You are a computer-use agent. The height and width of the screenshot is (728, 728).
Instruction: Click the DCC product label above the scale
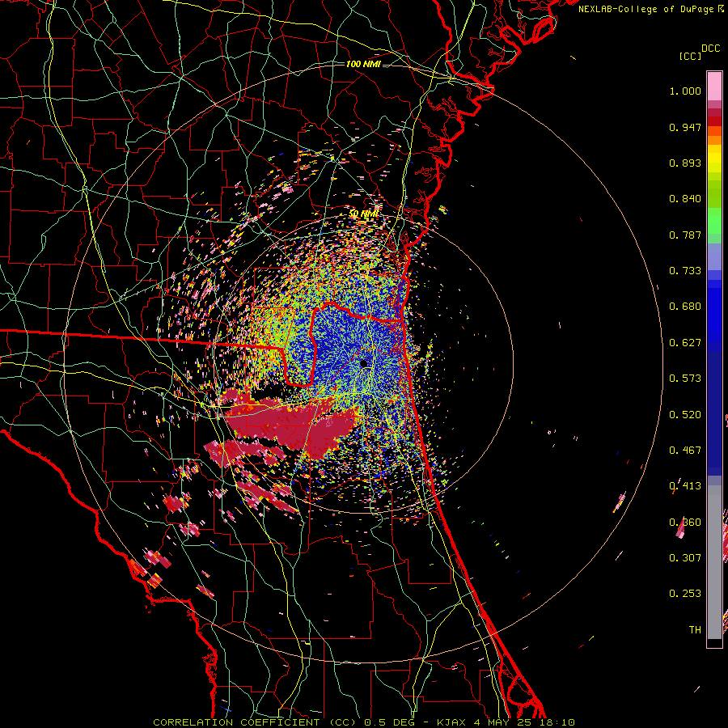(x=711, y=49)
